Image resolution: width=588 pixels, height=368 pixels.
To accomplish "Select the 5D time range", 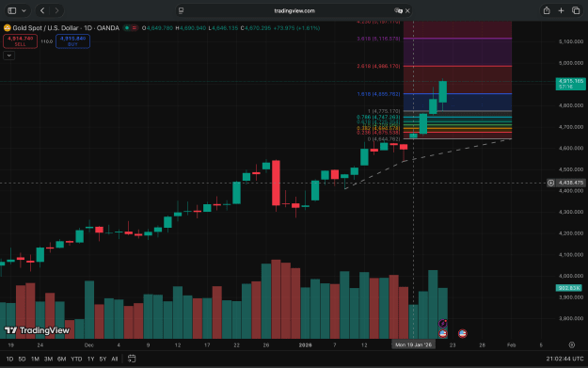I will pos(23,359).
